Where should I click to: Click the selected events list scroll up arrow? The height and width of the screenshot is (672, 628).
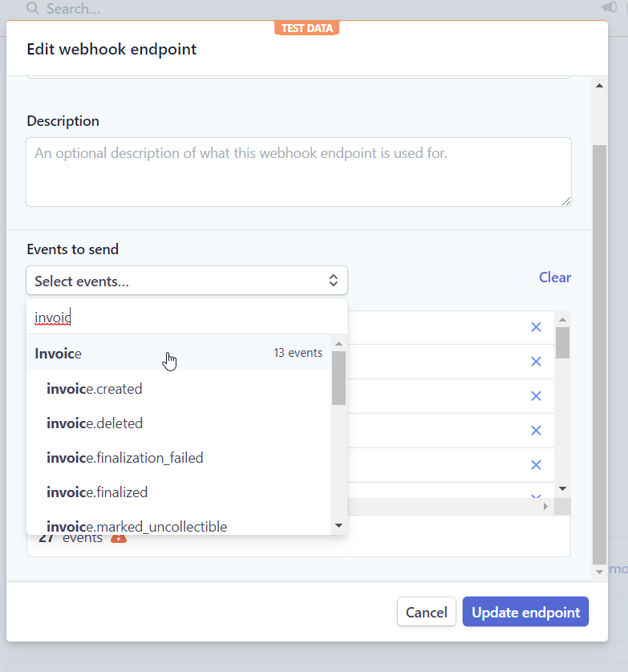click(x=563, y=320)
